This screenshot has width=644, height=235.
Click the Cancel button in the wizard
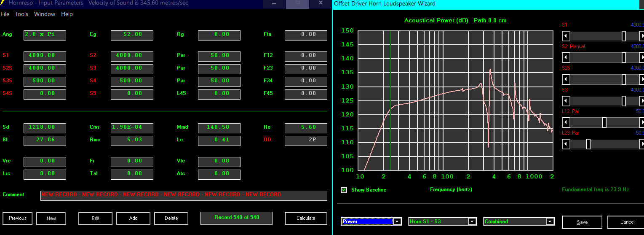pos(627,222)
